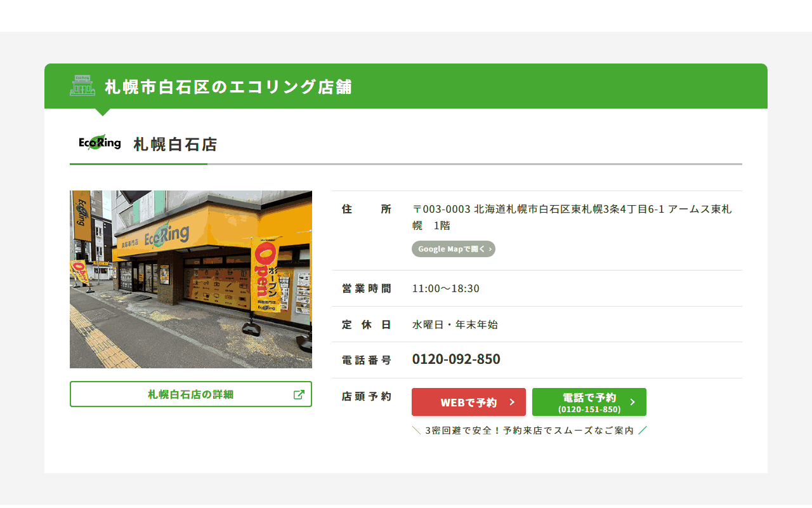Screen dimensions: 812x508
Task: Click phone number 0120-092-850
Action: click(456, 359)
